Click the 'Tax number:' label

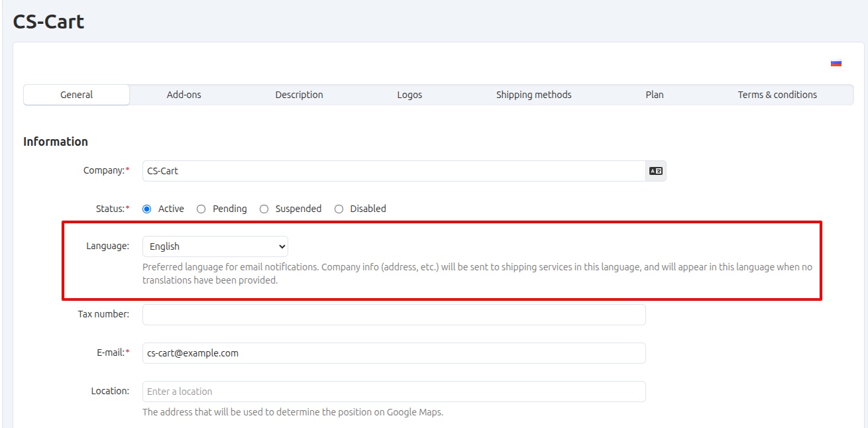tap(104, 314)
